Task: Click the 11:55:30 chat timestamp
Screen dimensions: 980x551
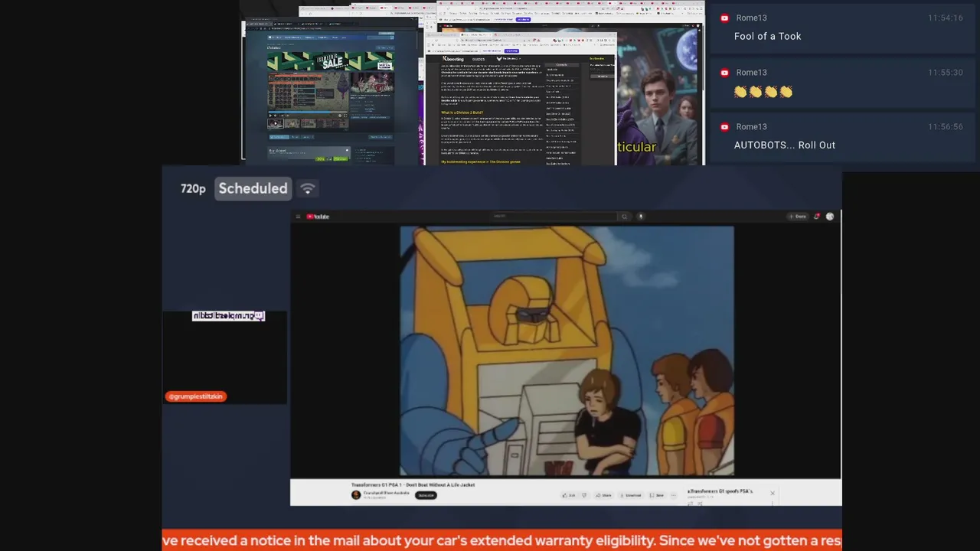Action: coord(945,72)
